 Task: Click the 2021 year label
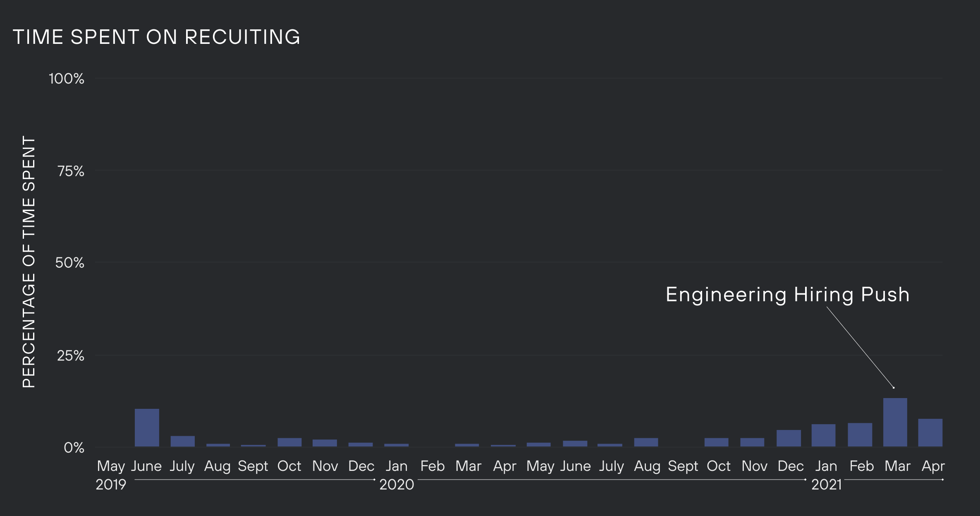coord(826,485)
